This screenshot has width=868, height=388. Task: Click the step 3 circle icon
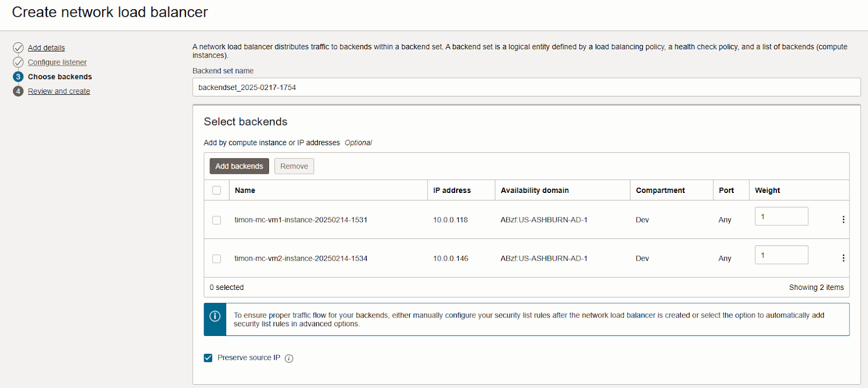(x=18, y=77)
